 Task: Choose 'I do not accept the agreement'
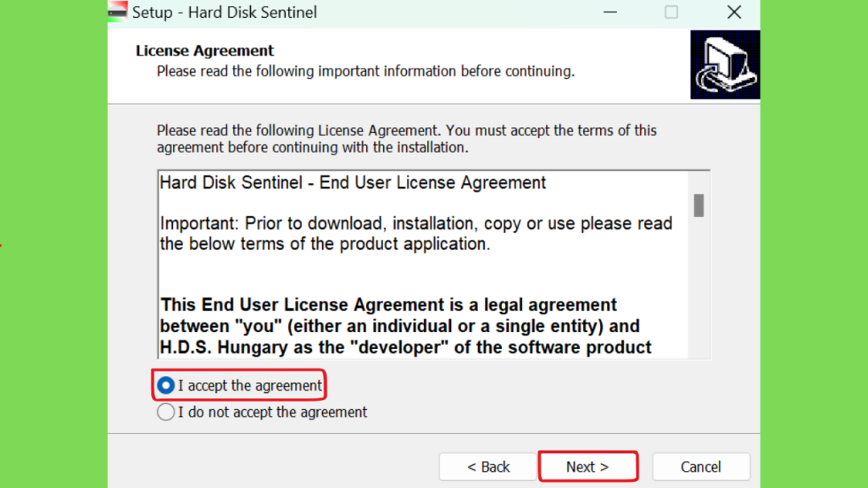(x=165, y=412)
